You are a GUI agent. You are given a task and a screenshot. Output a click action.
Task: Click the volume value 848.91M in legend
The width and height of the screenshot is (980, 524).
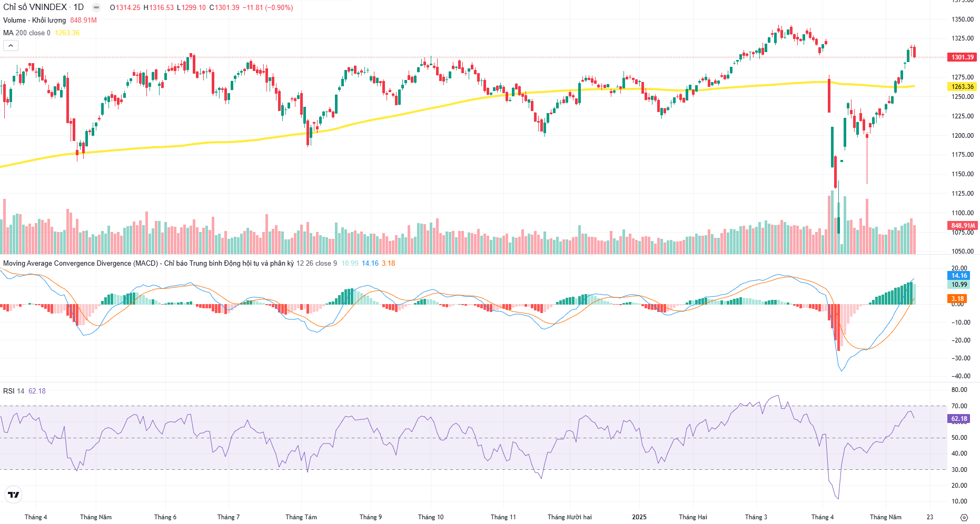point(83,20)
